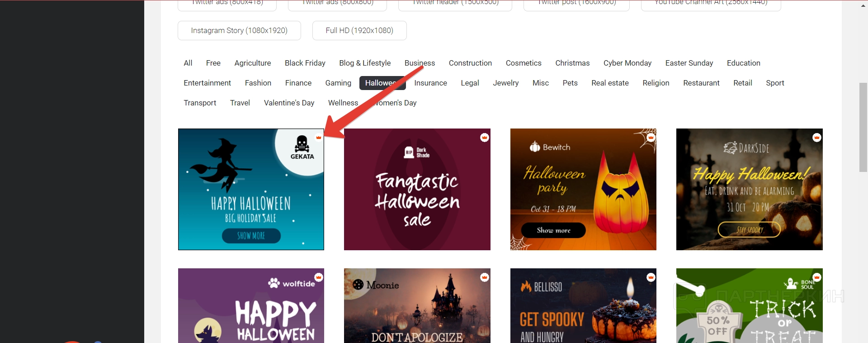
Task: Filter templates by Free
Action: pyautogui.click(x=213, y=63)
